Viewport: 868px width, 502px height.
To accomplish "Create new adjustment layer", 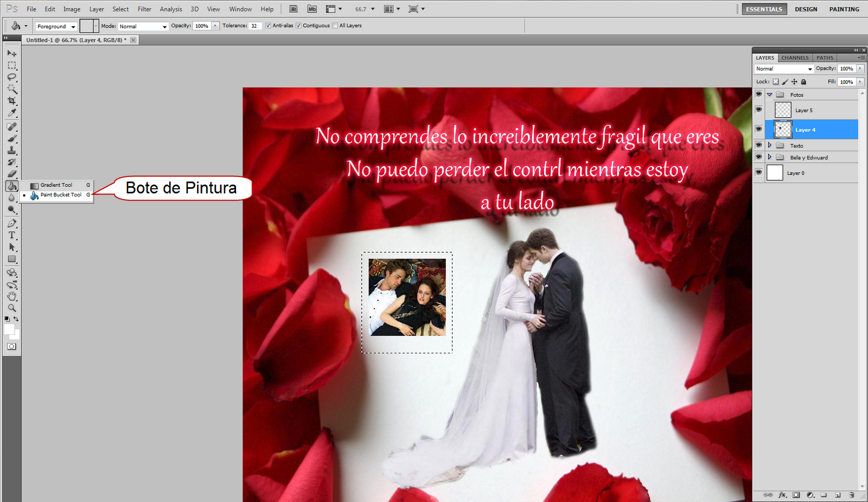I will (x=810, y=495).
